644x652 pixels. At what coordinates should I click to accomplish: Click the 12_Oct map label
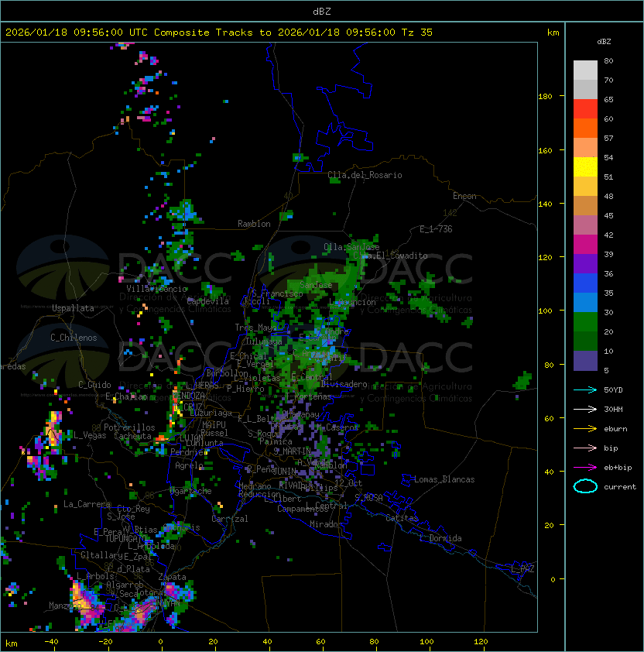(x=348, y=483)
